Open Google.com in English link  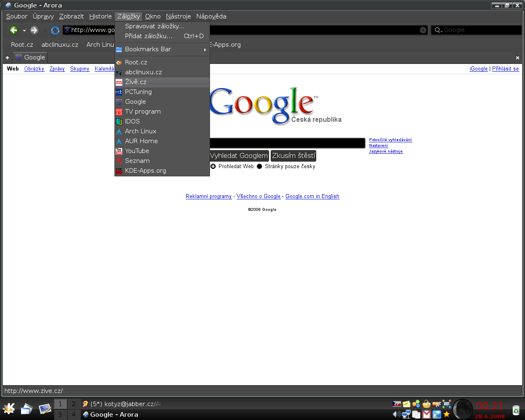click(312, 196)
